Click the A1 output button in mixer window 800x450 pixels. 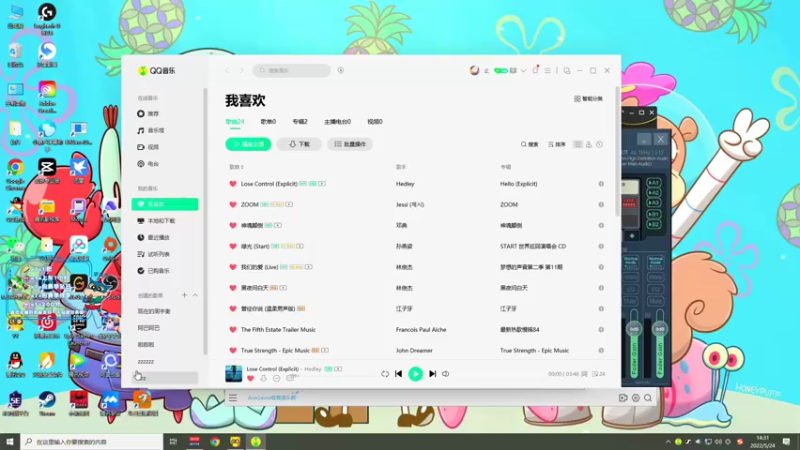coord(654,183)
